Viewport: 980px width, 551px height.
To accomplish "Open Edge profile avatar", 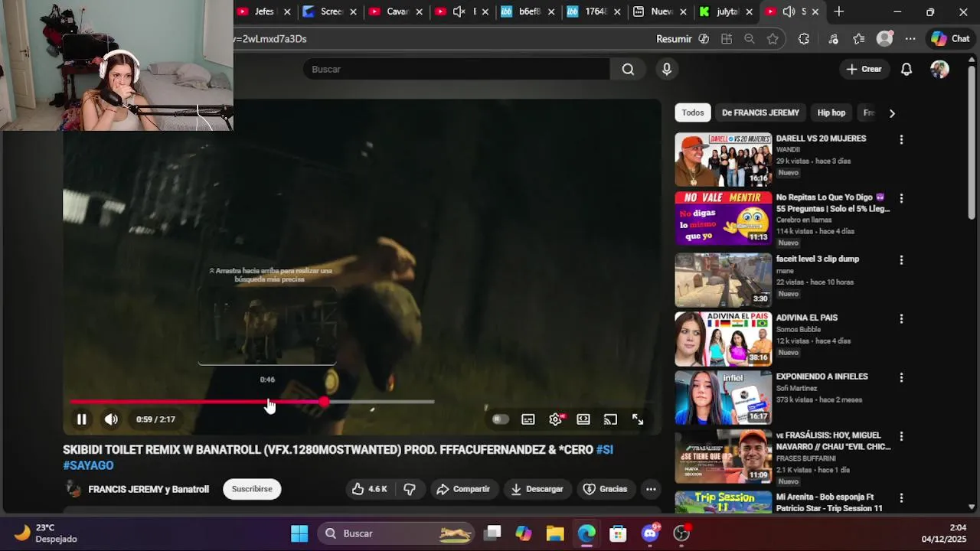I will point(884,39).
